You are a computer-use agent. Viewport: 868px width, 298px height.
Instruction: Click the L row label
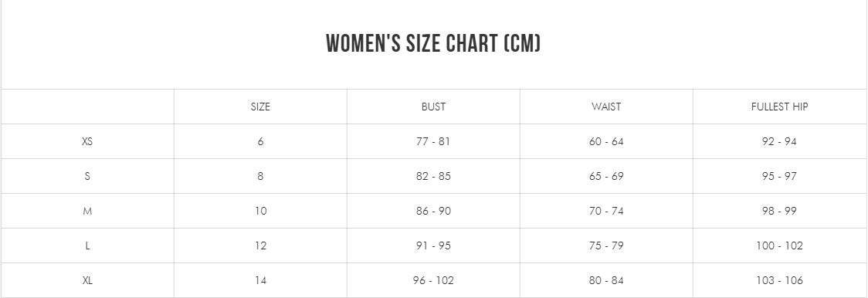coord(87,246)
